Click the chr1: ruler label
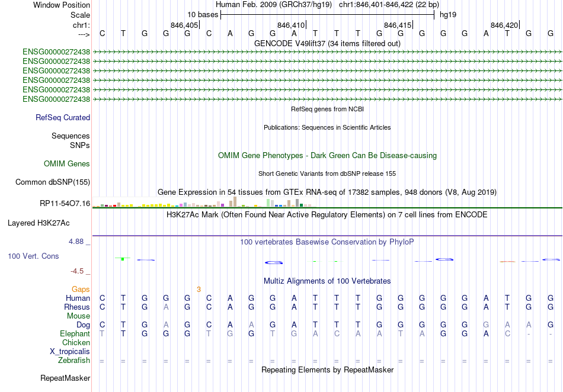 click(x=81, y=25)
